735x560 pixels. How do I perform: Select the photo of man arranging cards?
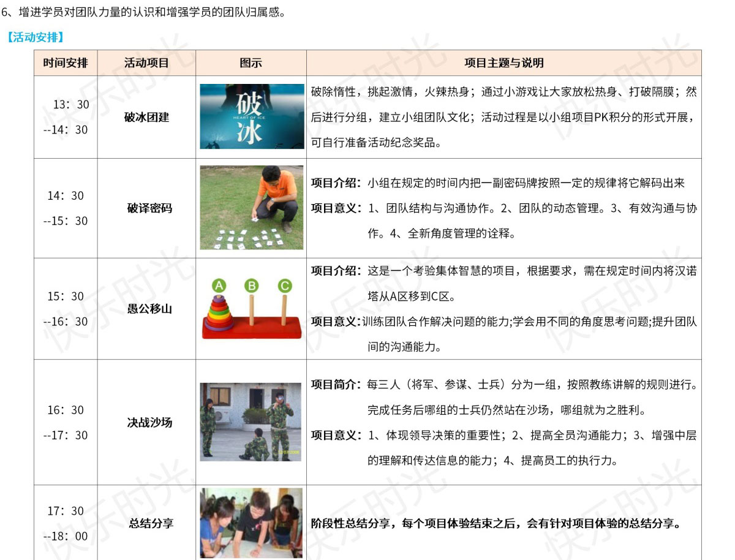pos(252,208)
